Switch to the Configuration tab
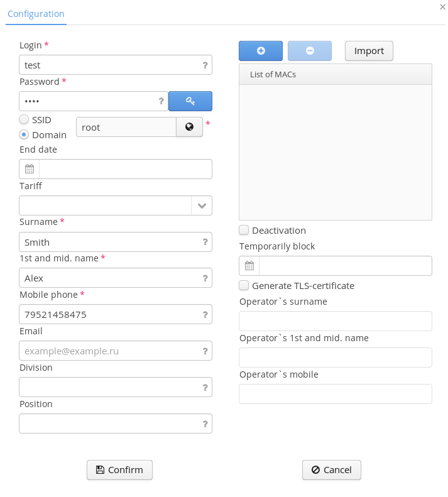Screen dimensions: 448x497 [x=36, y=14]
